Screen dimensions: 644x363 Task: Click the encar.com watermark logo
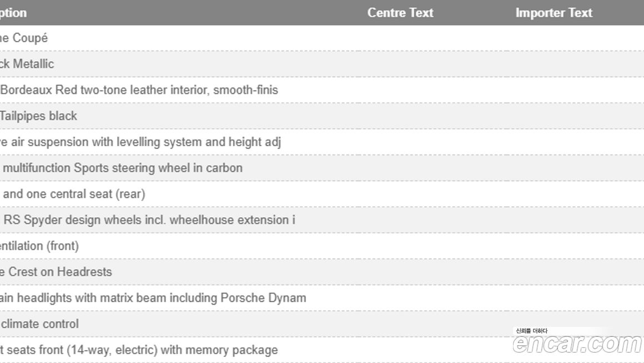577,344
